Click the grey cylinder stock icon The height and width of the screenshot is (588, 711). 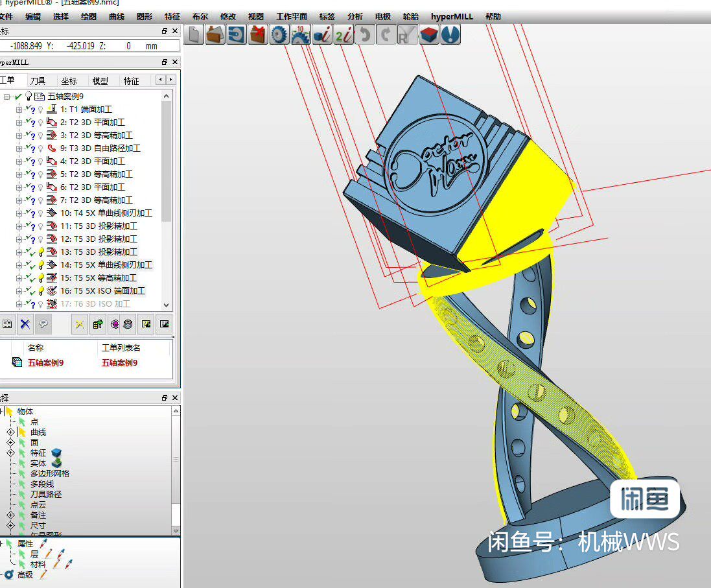click(128, 324)
